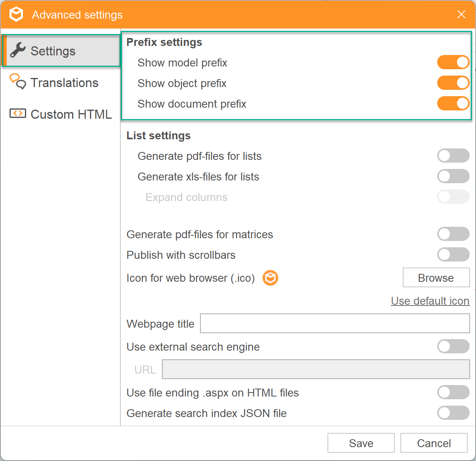Switch to the Custom HTML tab
Image resolution: width=476 pixels, height=461 pixels.
[61, 114]
